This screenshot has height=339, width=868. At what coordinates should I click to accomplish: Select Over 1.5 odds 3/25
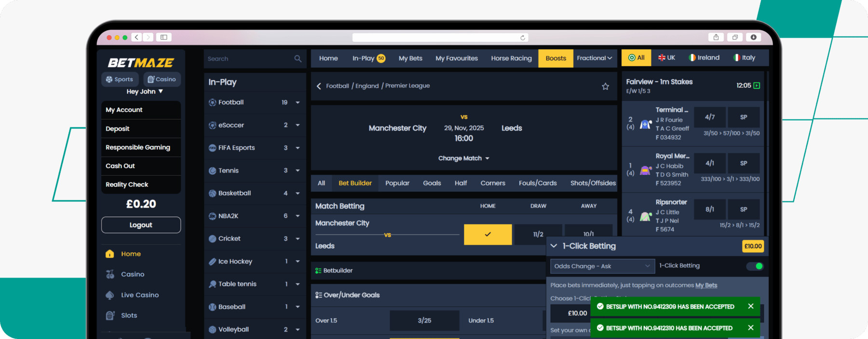(x=424, y=321)
